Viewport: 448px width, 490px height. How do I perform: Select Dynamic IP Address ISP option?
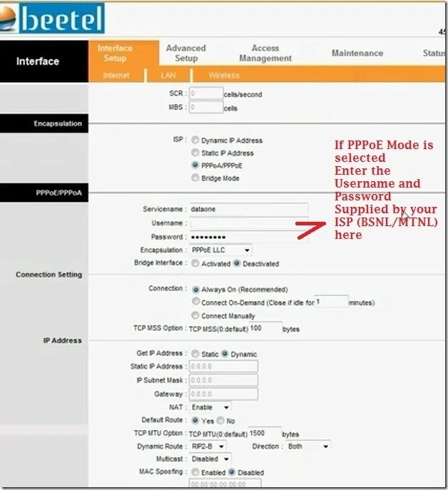[195, 140]
